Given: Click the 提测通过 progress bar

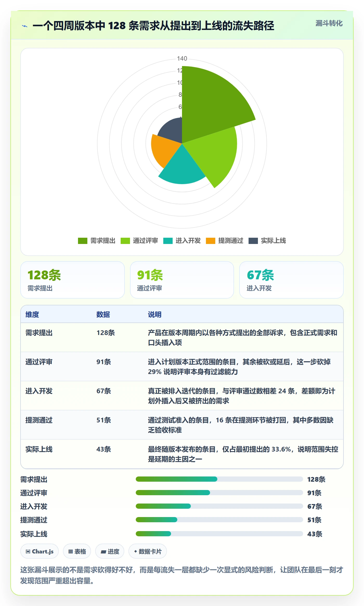Looking at the screenshot, I should pos(219,520).
